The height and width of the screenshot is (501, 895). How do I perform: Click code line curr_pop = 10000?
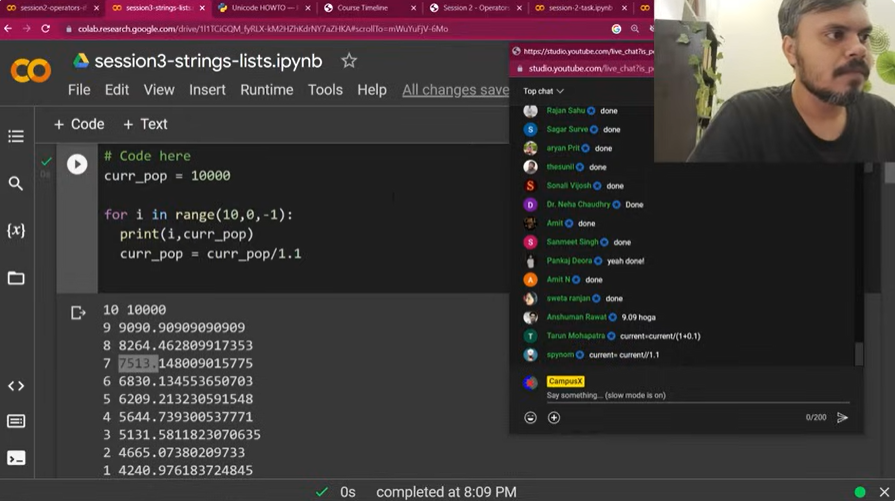(167, 176)
